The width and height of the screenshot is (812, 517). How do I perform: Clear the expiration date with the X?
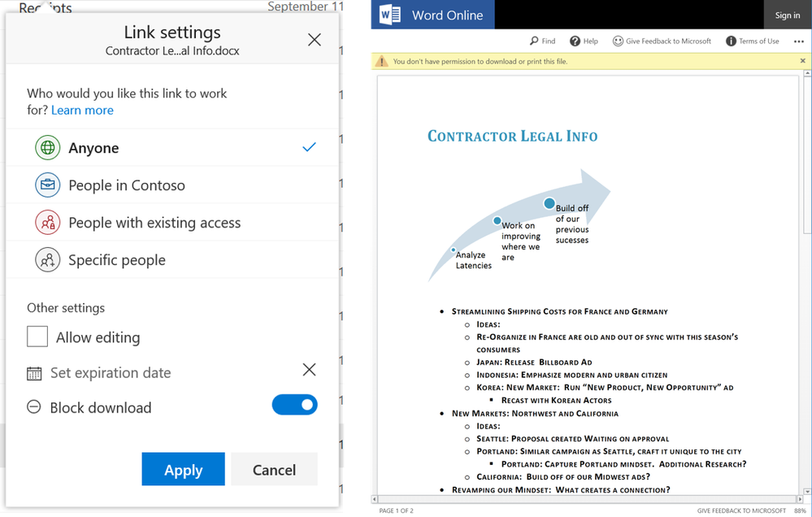point(309,369)
